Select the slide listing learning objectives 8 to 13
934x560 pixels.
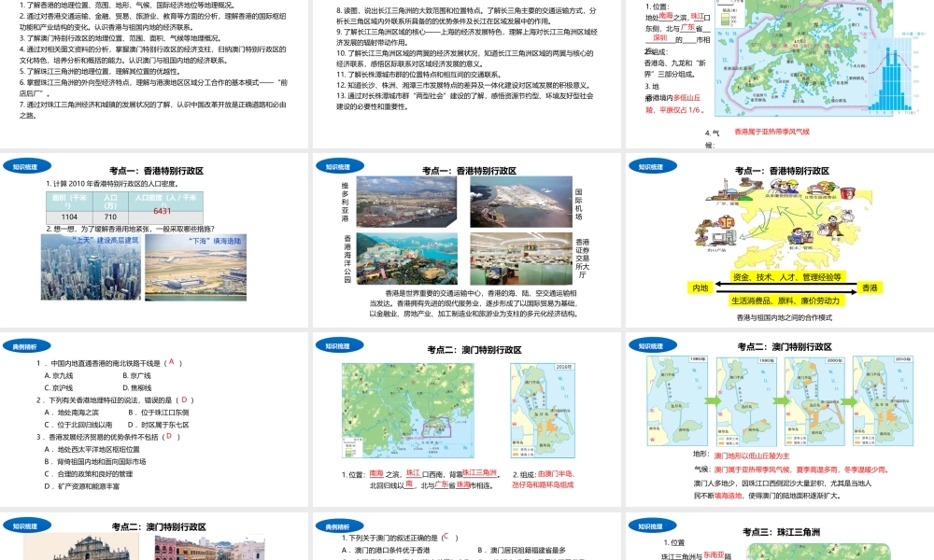tap(467, 74)
